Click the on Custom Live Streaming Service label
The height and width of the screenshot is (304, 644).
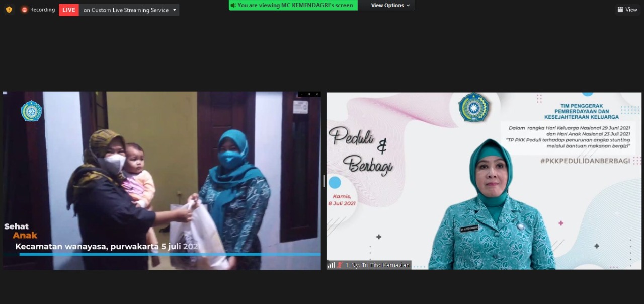point(126,10)
